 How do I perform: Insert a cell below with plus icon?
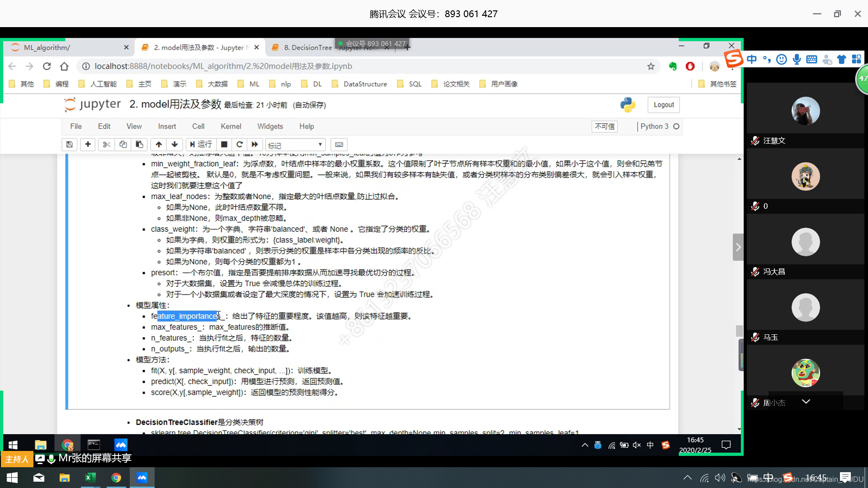point(88,145)
